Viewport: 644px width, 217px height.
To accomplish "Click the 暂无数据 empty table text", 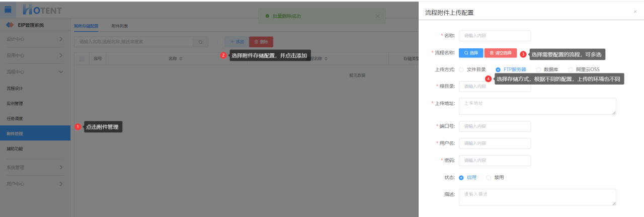I will point(357,76).
